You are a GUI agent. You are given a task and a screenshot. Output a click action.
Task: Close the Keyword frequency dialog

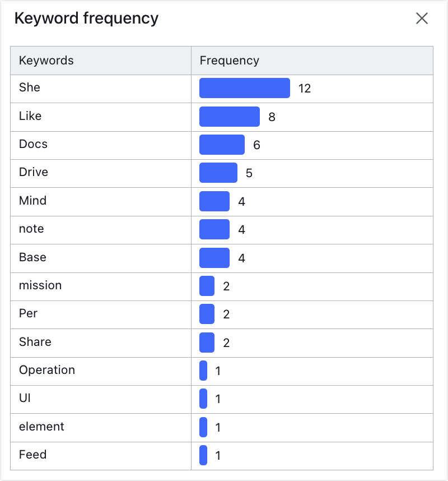coord(422,18)
